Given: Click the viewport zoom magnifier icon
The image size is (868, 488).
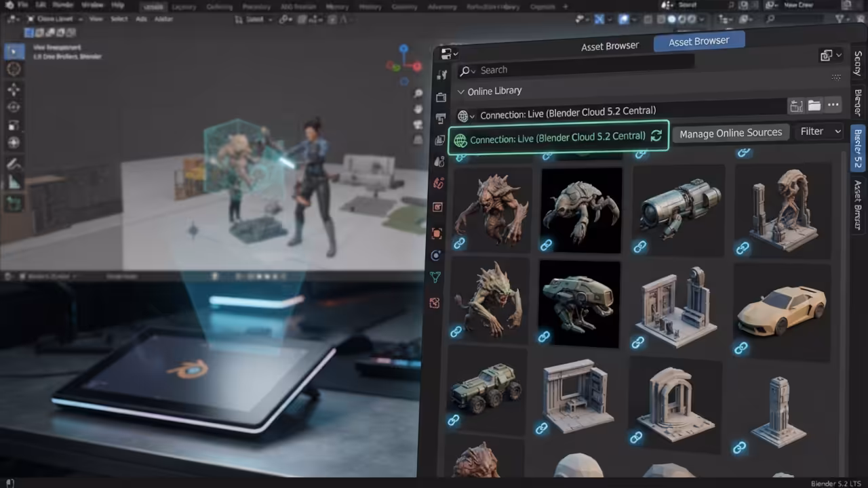Looking at the screenshot, I should point(418,94).
